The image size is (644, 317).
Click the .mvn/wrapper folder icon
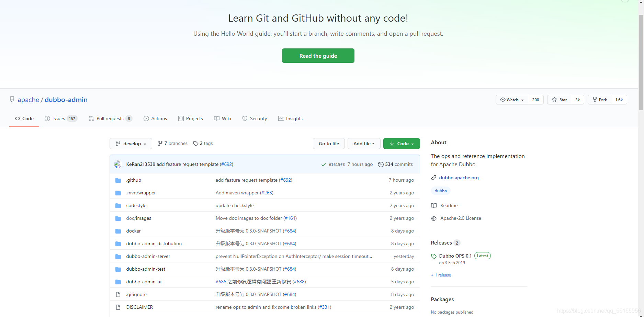pos(118,193)
